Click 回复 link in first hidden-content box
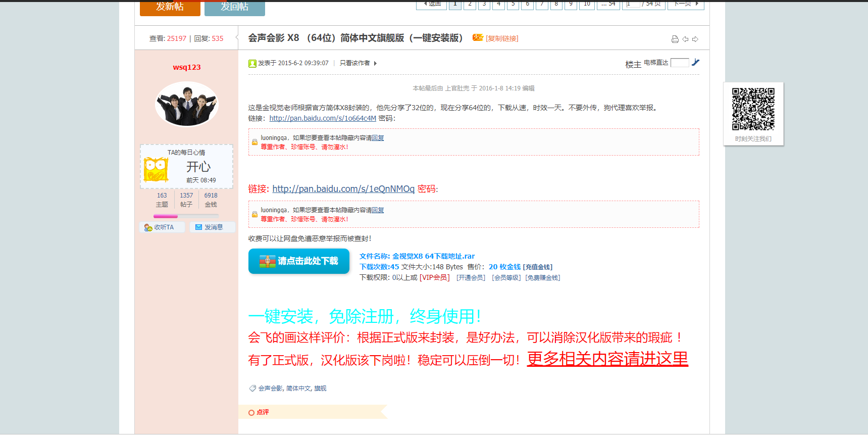Image resolution: width=868 pixels, height=436 pixels. (x=378, y=138)
